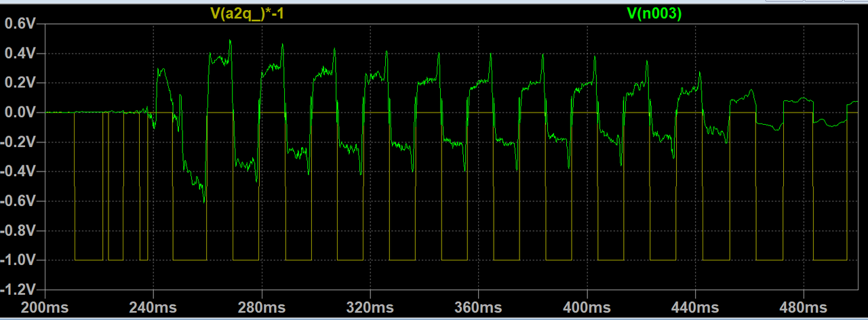868x320 pixels.
Task: Click the -0.6V y-axis label
Action: coord(22,201)
